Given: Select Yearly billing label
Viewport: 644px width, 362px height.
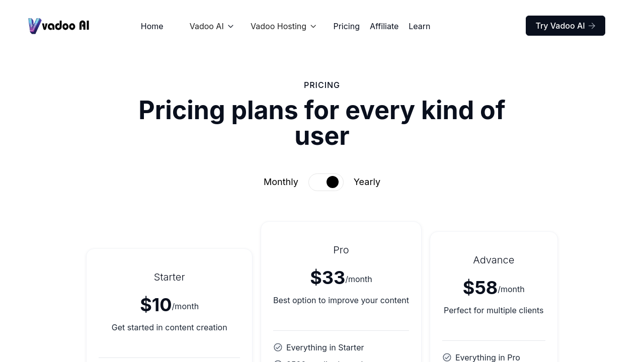Looking at the screenshot, I should (x=367, y=182).
